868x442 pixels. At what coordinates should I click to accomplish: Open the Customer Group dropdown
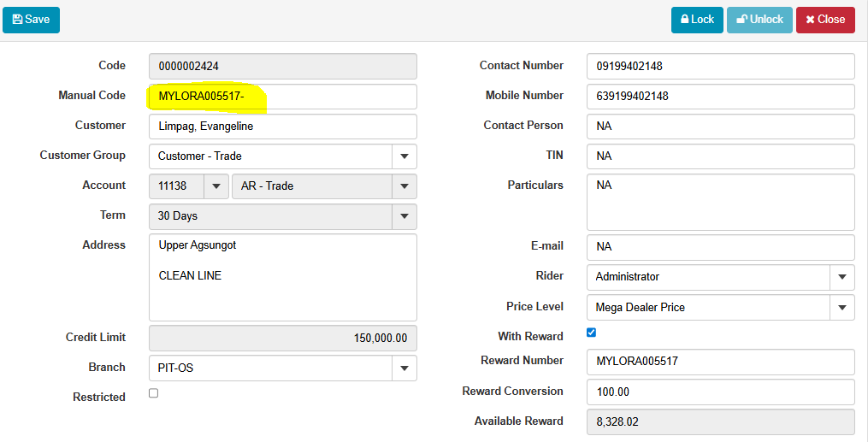pos(404,156)
